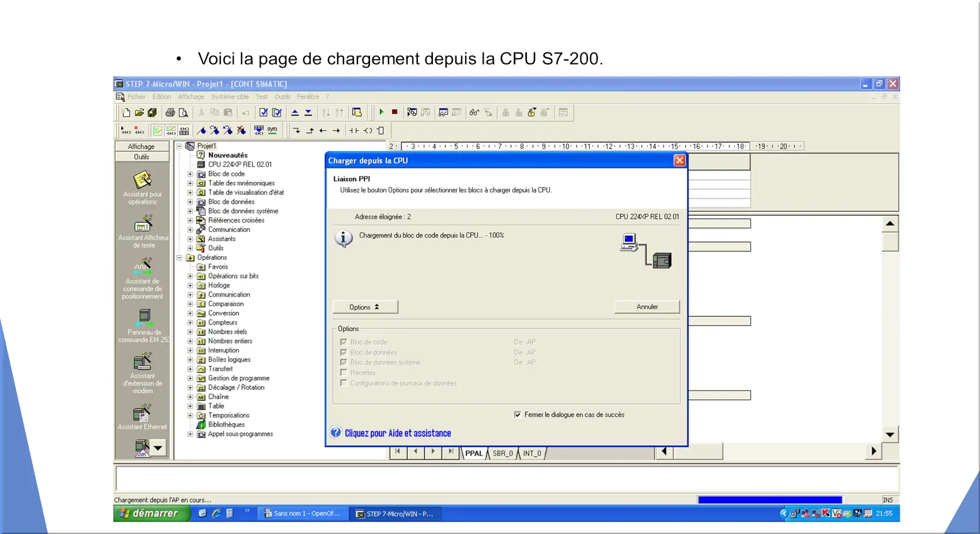The height and width of the screenshot is (534, 980).
Task: Open the Affichage menu
Action: (191, 97)
